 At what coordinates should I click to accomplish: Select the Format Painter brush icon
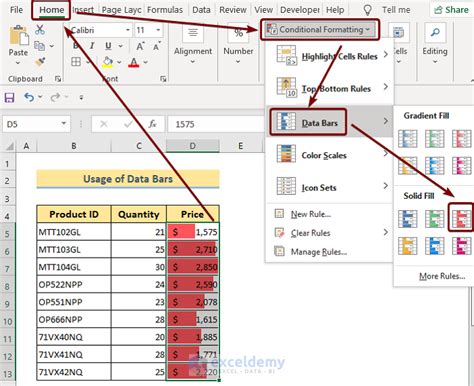pos(40,62)
